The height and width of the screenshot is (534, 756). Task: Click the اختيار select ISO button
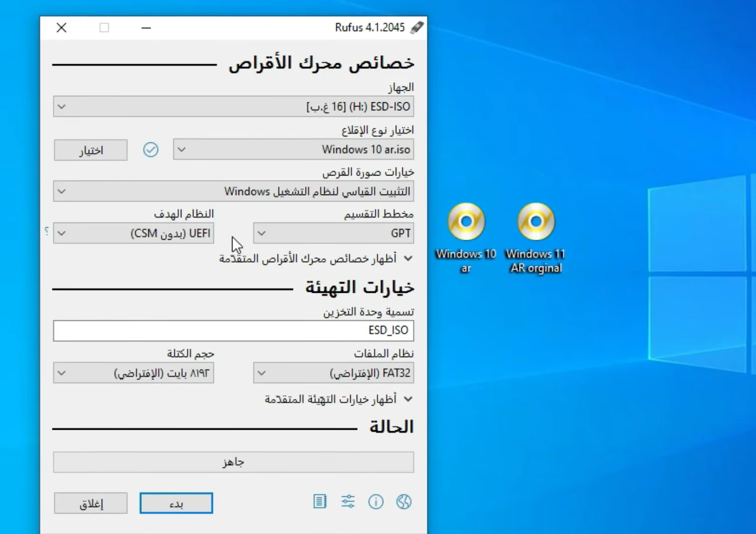point(91,150)
